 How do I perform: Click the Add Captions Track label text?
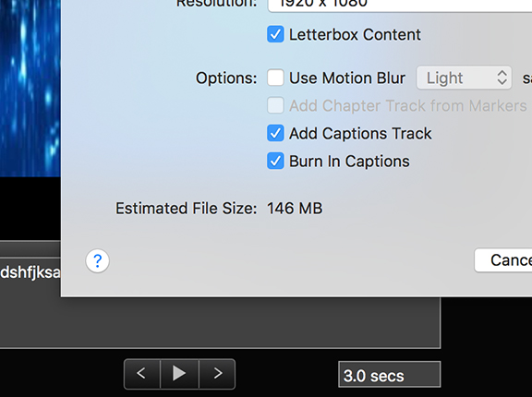(360, 134)
